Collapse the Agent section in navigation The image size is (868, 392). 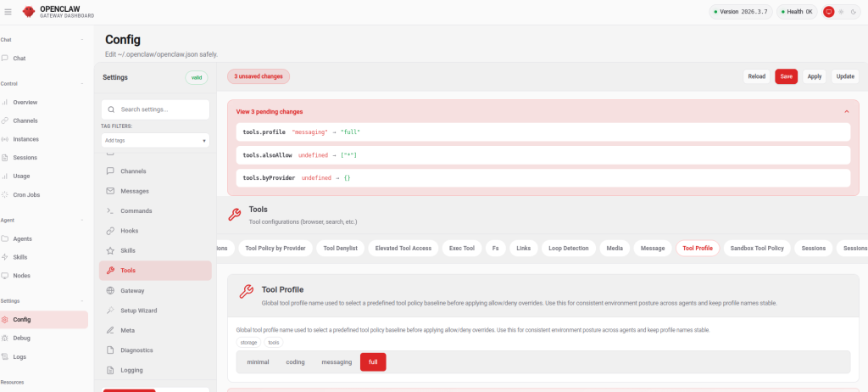[x=82, y=220]
